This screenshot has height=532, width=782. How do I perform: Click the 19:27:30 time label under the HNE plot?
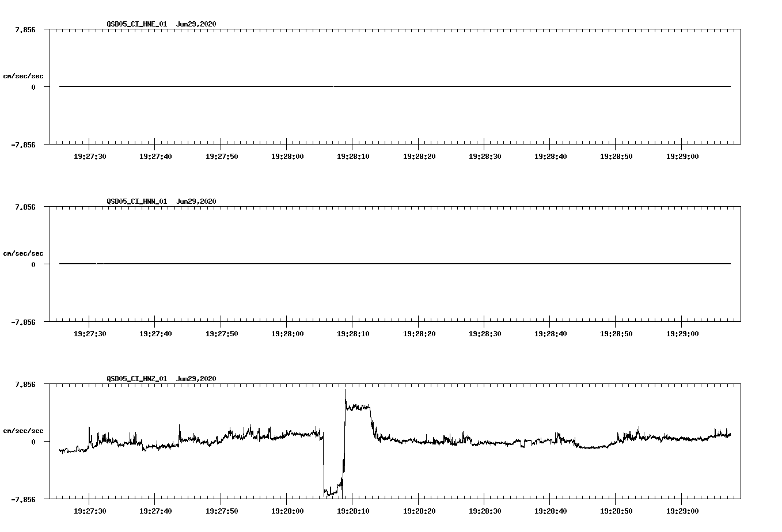90,157
